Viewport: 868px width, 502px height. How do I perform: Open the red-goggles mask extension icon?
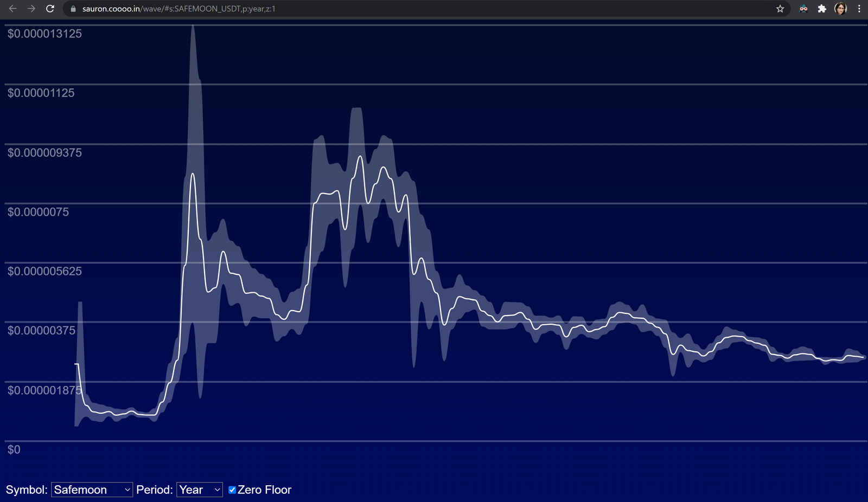(x=803, y=9)
